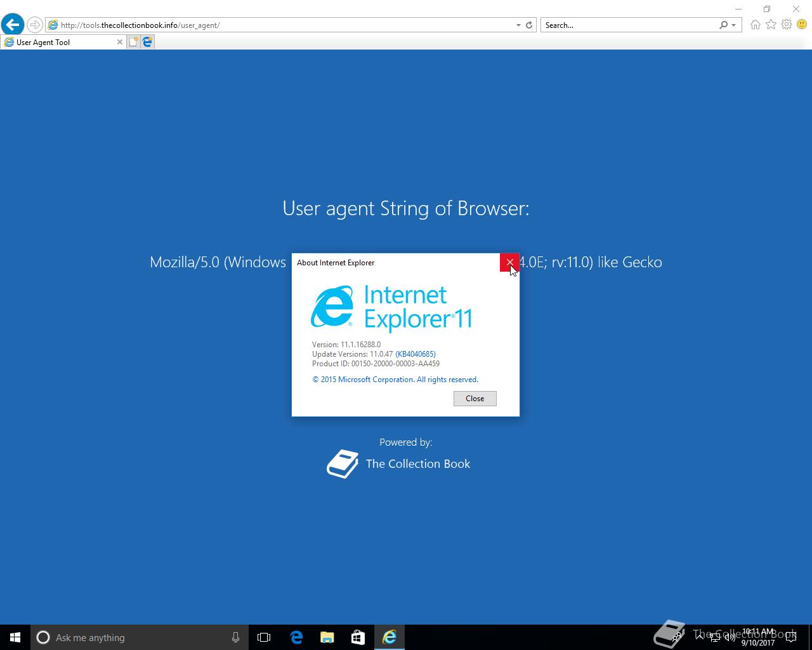Open the KB4040685 update link
This screenshot has width=812, height=650.
[416, 354]
